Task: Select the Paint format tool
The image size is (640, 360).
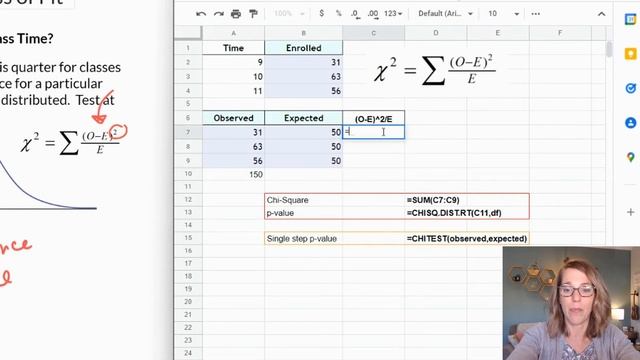Action: click(253, 14)
